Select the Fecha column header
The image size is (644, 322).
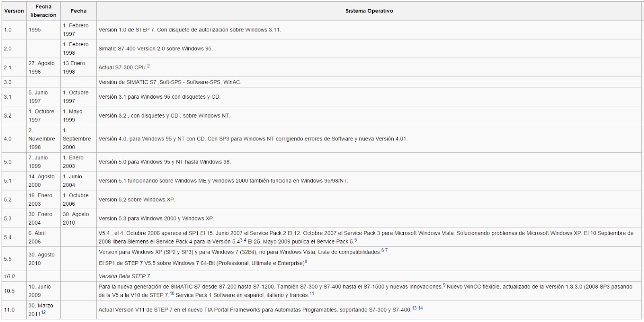[x=78, y=11]
